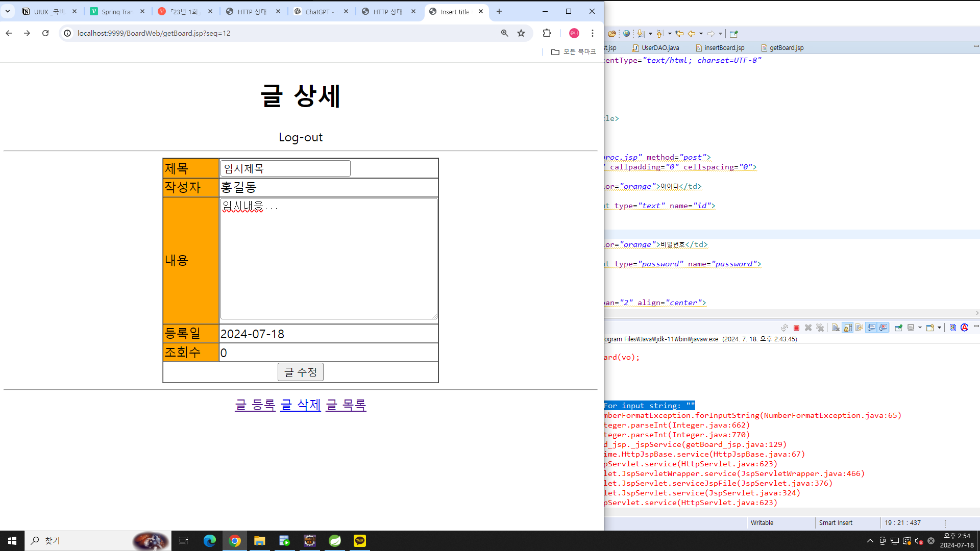Viewport: 980px width, 551px height.
Task: Clear the console output
Action: [836, 328]
